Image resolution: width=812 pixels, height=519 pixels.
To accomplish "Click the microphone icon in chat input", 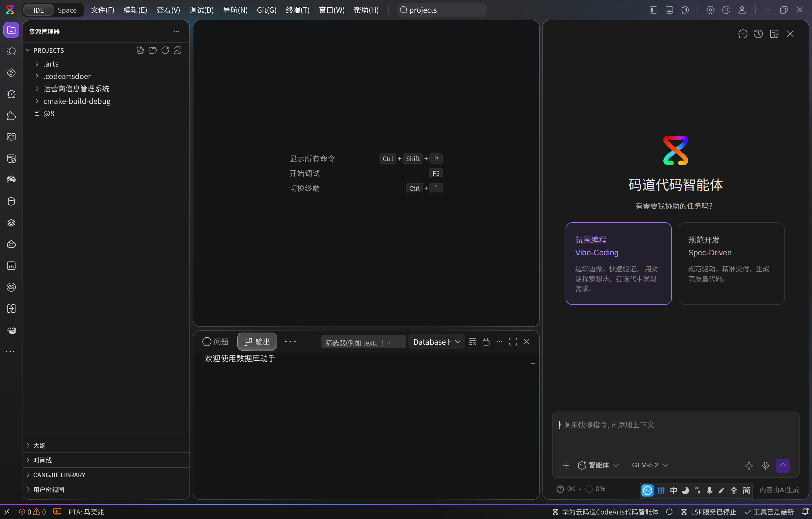I will [765, 465].
